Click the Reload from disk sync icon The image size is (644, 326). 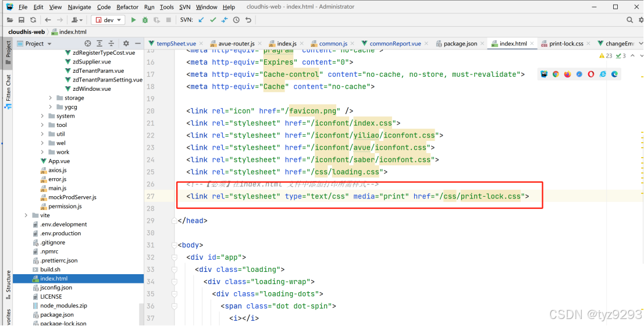[33, 20]
